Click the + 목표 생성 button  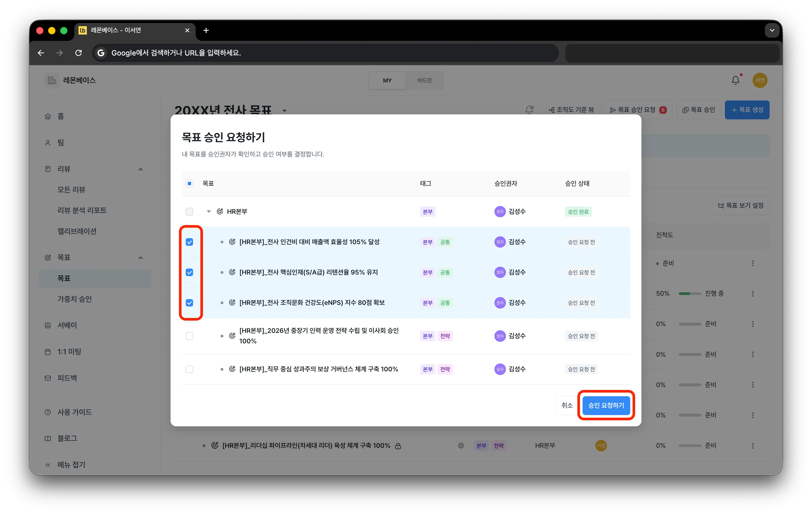point(747,110)
